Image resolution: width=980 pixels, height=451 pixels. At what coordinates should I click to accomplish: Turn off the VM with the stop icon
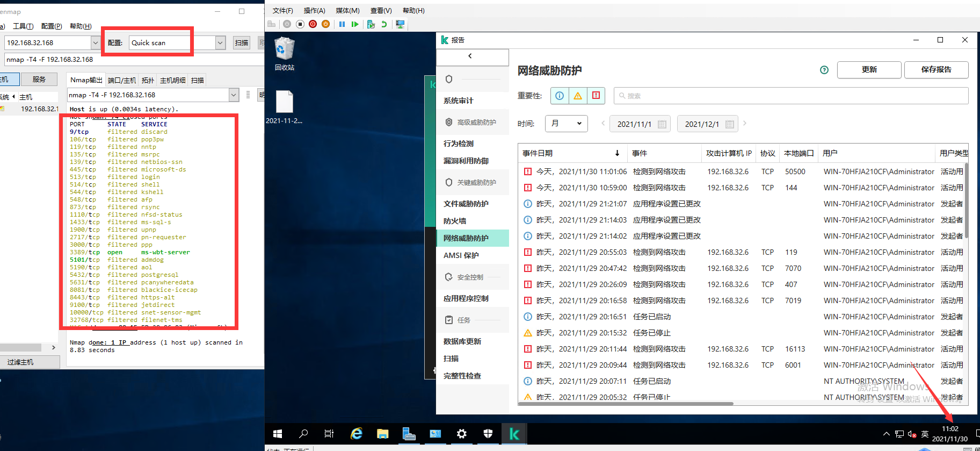300,24
